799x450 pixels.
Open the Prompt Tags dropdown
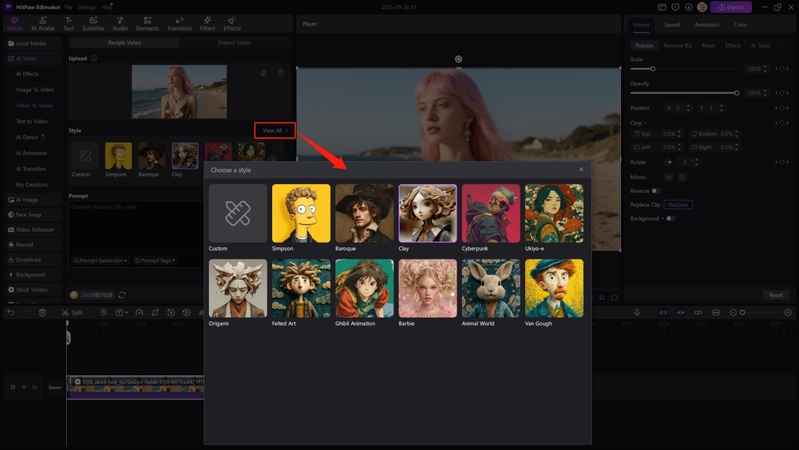point(153,260)
